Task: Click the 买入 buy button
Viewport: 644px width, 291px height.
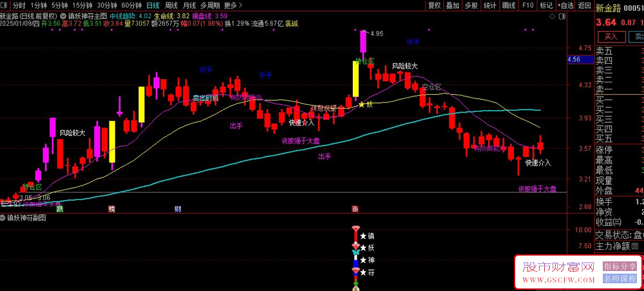Action: coord(611,37)
